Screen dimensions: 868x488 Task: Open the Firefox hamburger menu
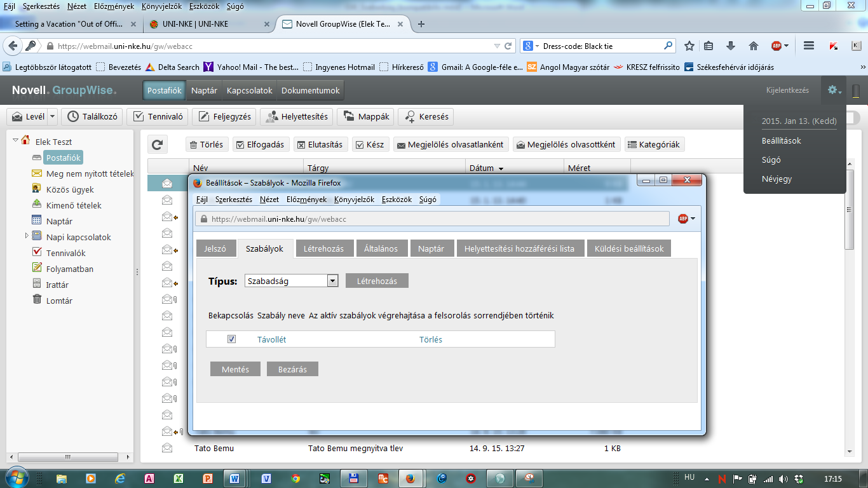click(x=809, y=46)
